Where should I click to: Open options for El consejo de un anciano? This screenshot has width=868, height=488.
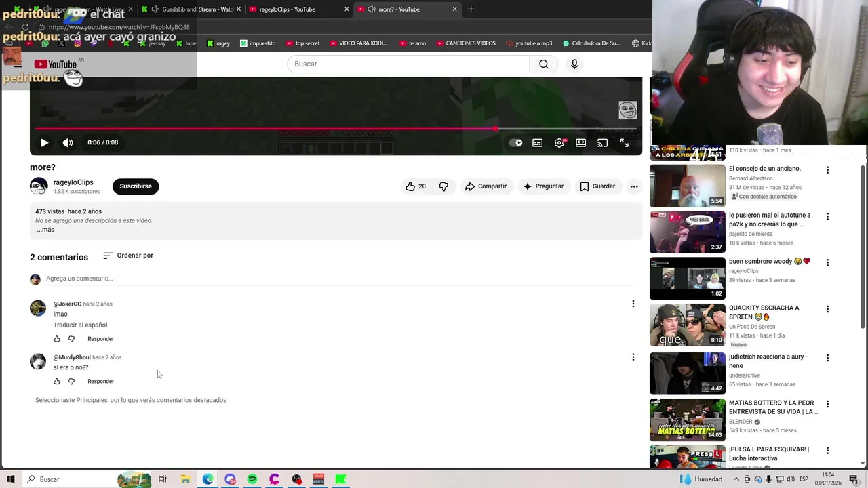[827, 170]
